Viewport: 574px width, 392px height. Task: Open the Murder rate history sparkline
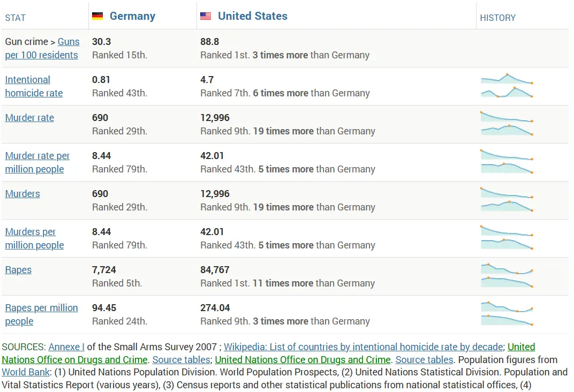click(x=507, y=124)
